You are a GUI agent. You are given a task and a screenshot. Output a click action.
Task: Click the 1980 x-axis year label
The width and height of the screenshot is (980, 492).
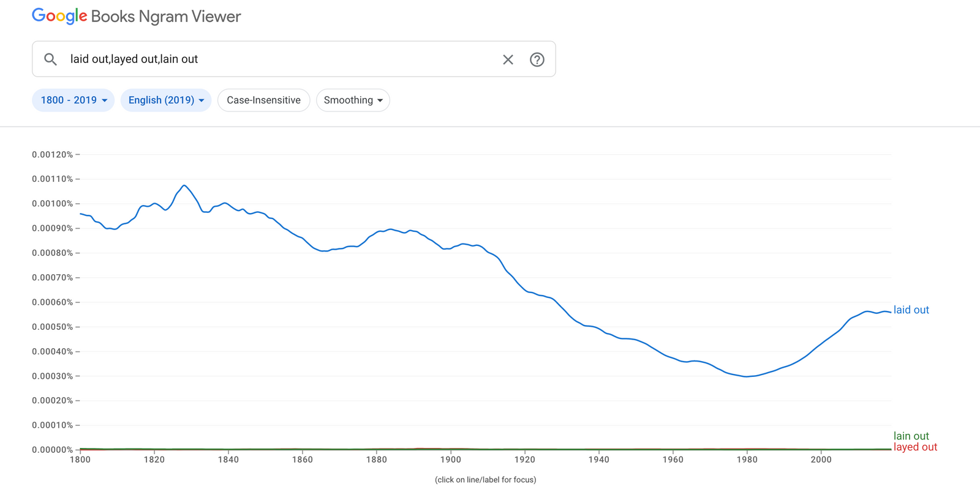747,460
